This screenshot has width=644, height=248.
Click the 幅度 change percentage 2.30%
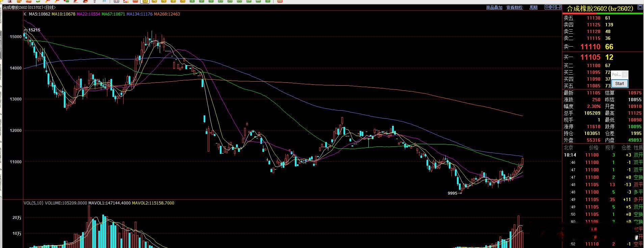coord(594,107)
